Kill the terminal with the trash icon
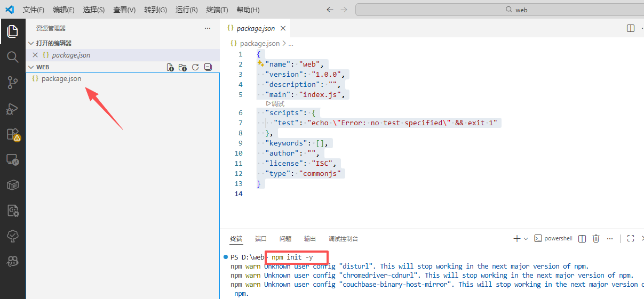Viewport: 644px width, 299px height. click(596, 239)
